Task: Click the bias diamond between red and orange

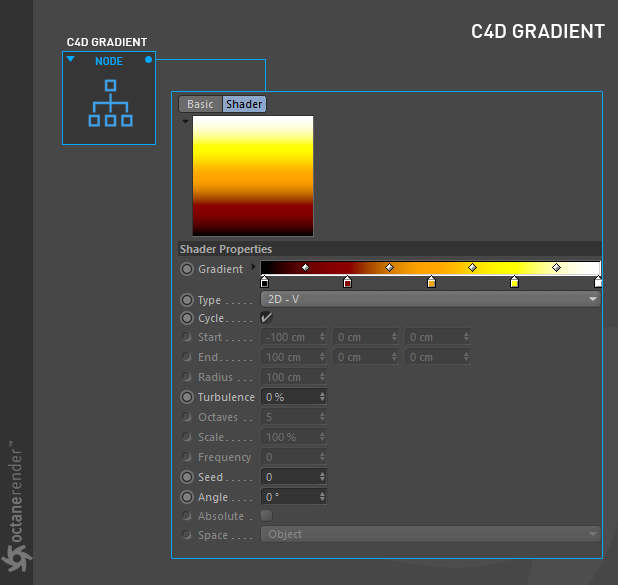Action: [389, 268]
